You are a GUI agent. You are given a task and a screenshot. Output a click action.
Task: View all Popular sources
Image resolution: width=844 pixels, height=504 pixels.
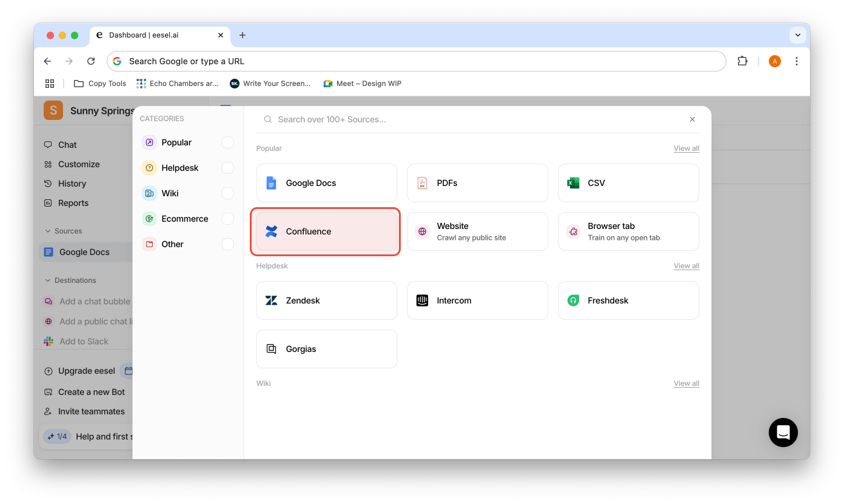click(686, 148)
